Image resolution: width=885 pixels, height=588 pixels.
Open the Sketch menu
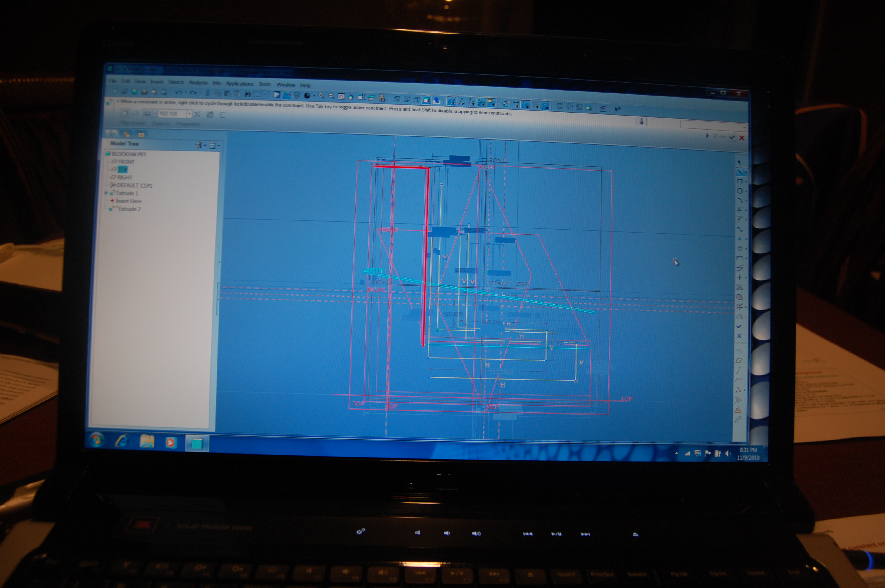pyautogui.click(x=176, y=82)
